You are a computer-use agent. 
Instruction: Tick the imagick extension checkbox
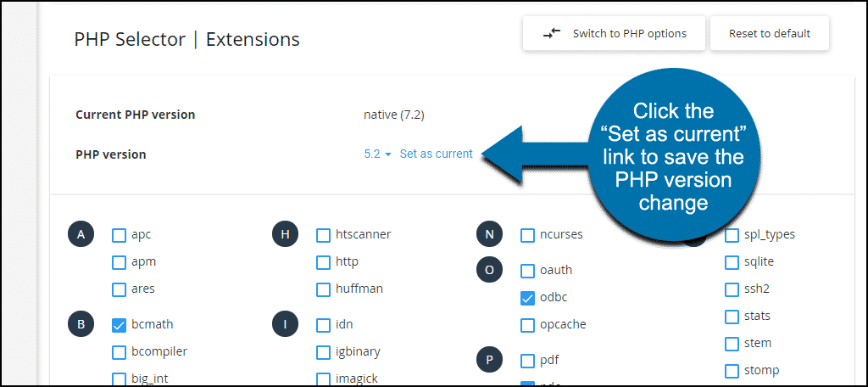point(323,379)
